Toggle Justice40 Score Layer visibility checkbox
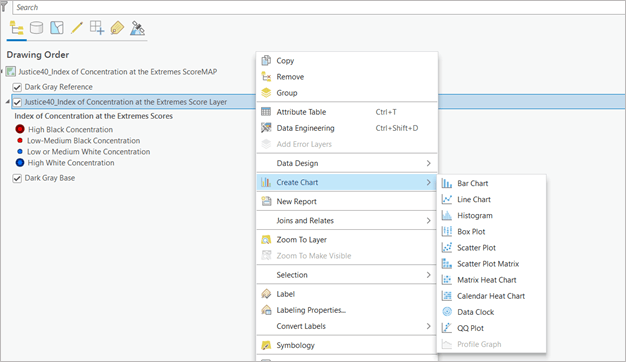The width and height of the screenshot is (626, 362). click(17, 102)
